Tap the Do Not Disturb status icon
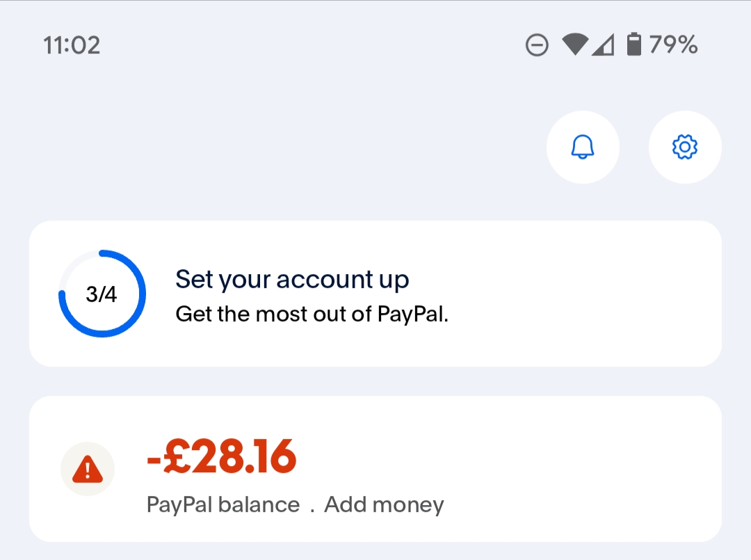This screenshot has width=751, height=560. click(x=537, y=46)
